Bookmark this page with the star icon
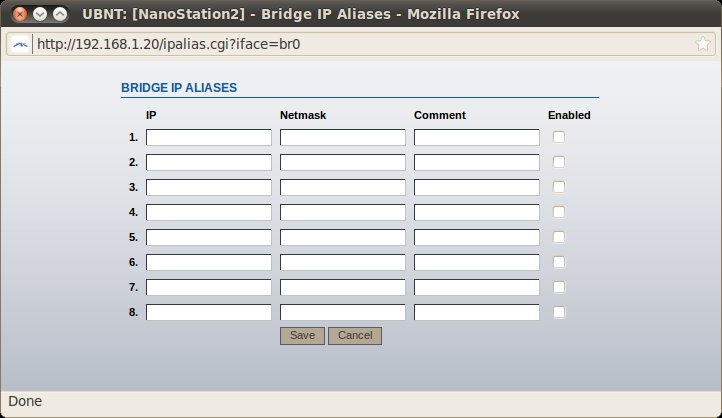Screen dimensions: 722x418 pyautogui.click(x=703, y=45)
